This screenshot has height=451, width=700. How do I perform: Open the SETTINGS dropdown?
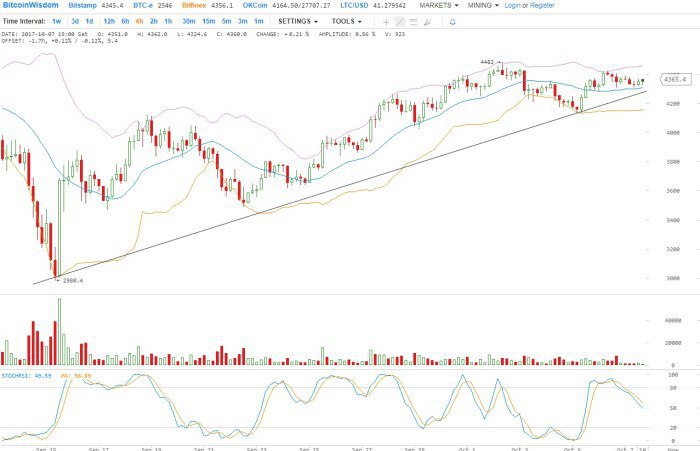[x=298, y=21]
